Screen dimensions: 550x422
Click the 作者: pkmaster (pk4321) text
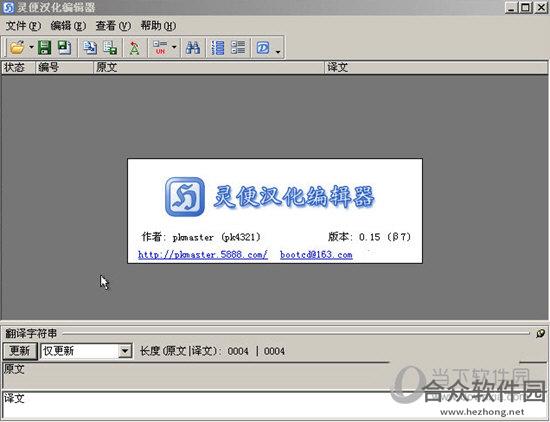pos(201,237)
